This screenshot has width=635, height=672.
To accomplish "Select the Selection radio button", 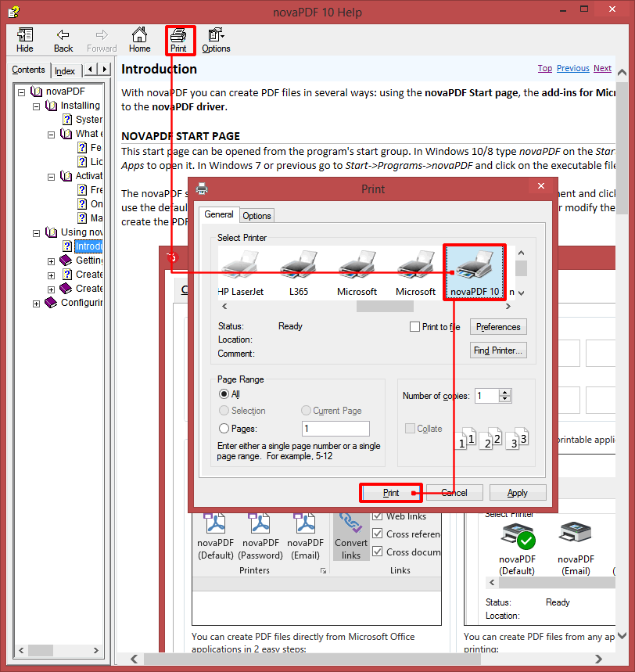I will point(224,411).
